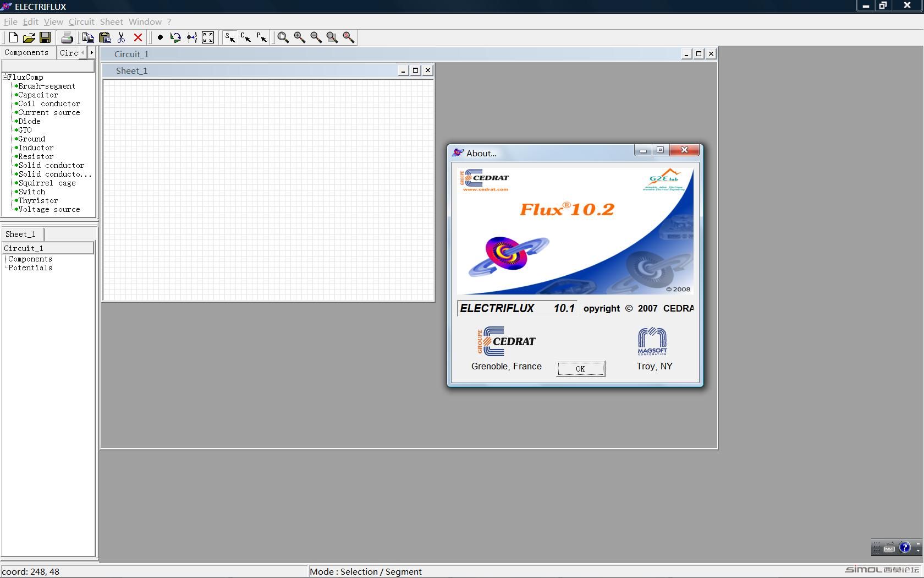924x578 pixels.
Task: Open the File menu
Action: 10,22
